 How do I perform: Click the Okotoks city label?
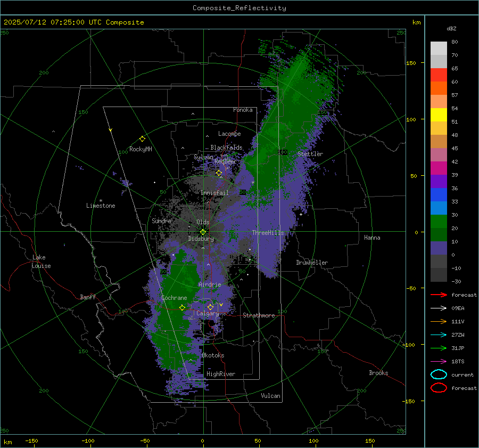[213, 355]
